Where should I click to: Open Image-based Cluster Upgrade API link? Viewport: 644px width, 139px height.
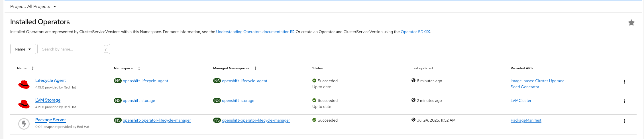coord(537,81)
